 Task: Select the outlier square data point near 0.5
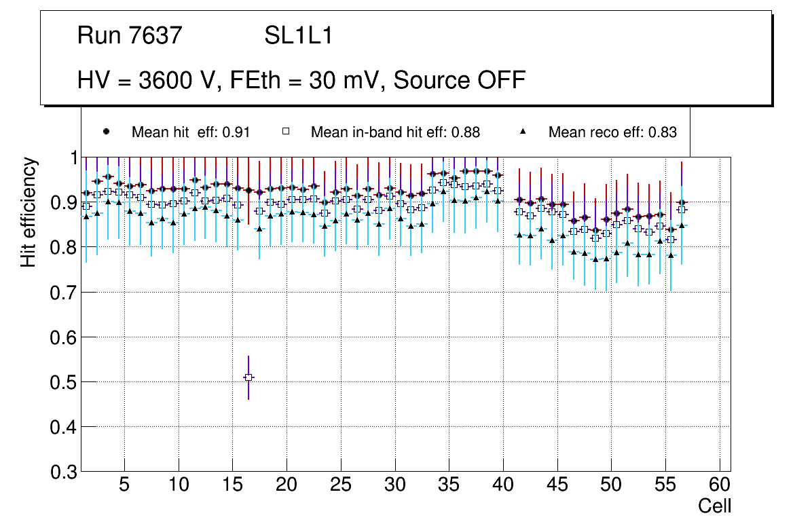248,377
